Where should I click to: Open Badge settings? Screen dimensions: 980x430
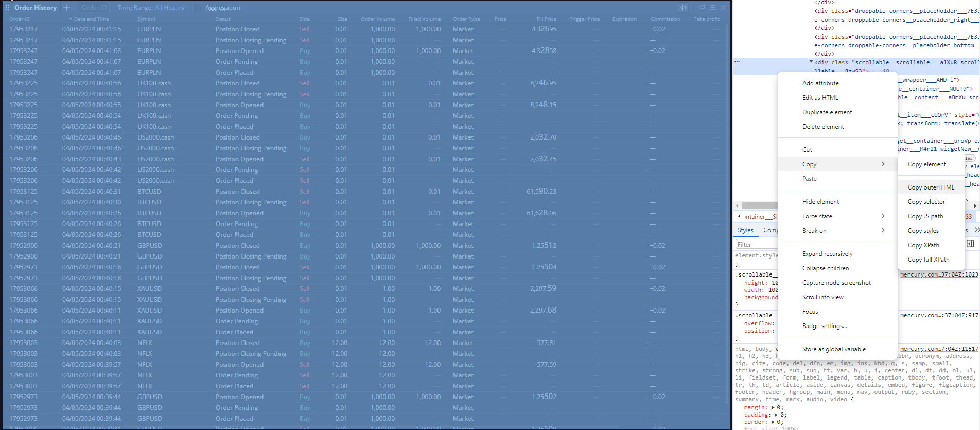coord(837,326)
